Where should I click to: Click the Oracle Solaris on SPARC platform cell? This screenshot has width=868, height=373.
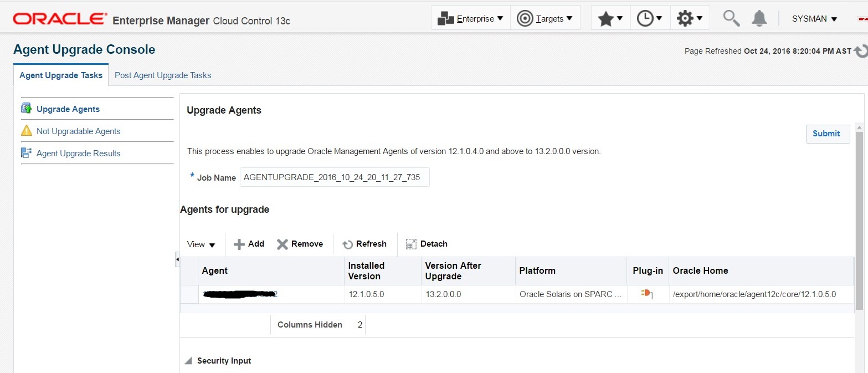pyautogui.click(x=571, y=294)
